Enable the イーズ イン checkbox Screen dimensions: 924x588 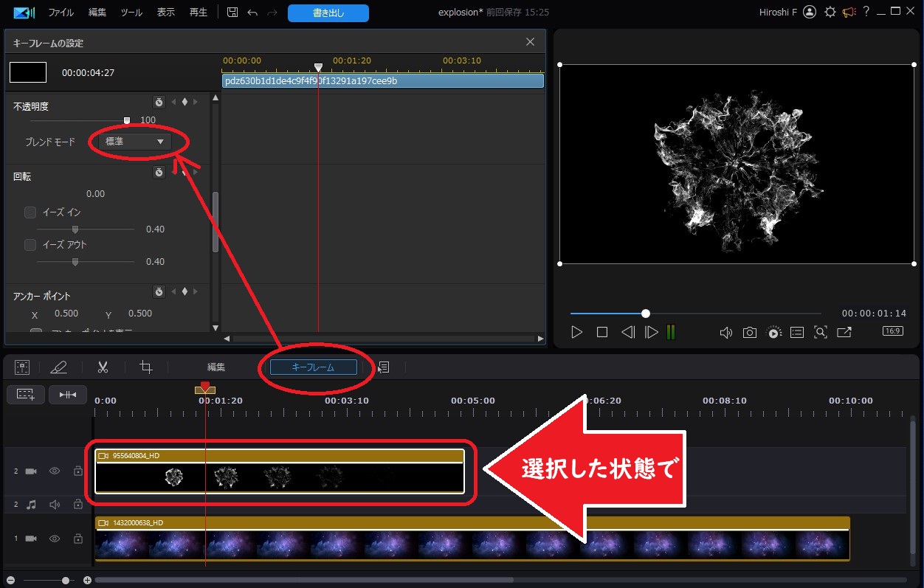(x=30, y=212)
